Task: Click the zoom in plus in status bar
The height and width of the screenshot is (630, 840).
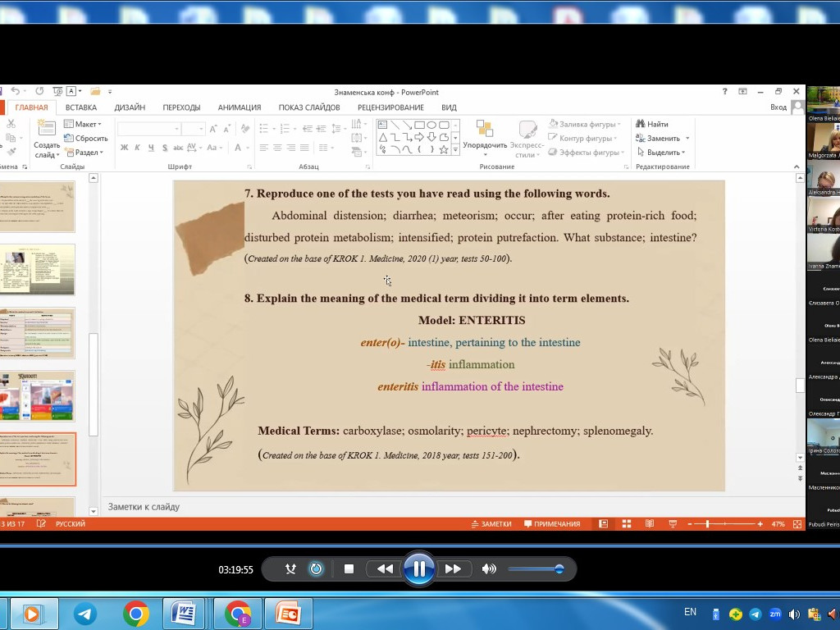Action: click(760, 524)
